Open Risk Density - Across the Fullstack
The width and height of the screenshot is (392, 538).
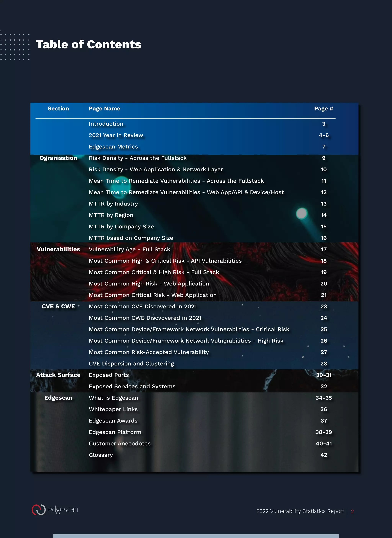(138, 158)
